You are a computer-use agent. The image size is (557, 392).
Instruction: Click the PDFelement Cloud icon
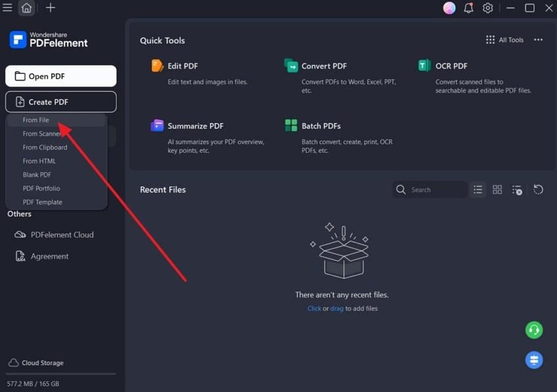coord(20,235)
